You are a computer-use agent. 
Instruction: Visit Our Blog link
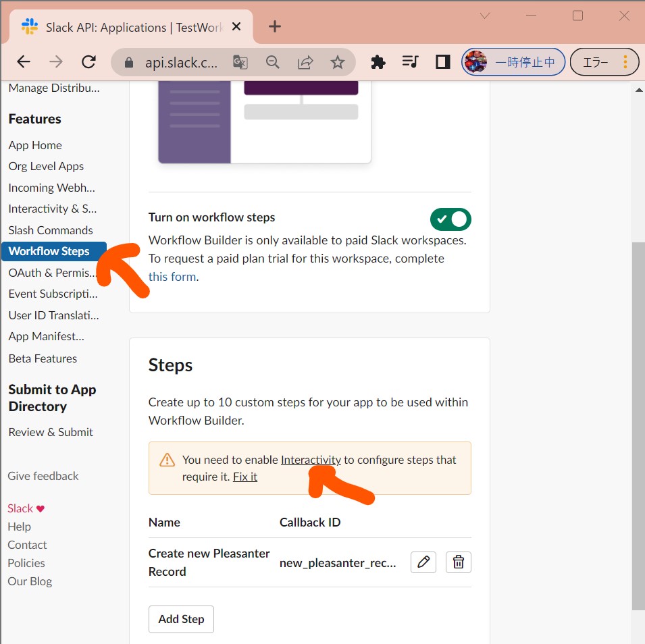click(30, 581)
